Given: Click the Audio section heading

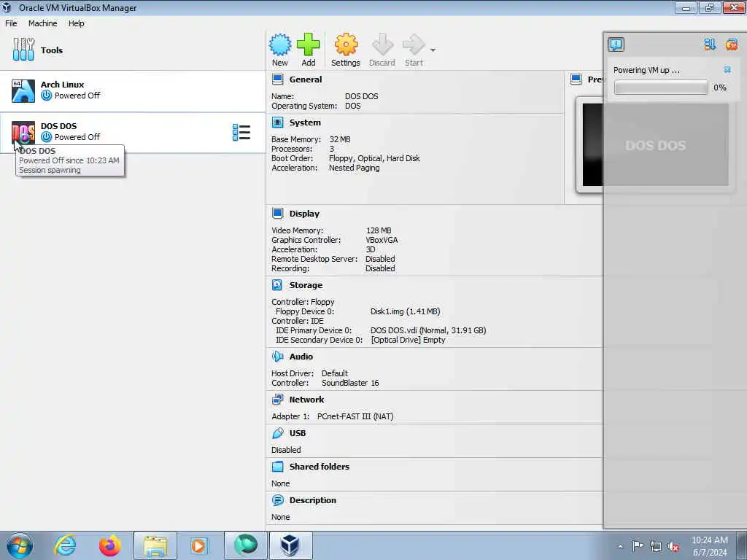Looking at the screenshot, I should coord(301,357).
